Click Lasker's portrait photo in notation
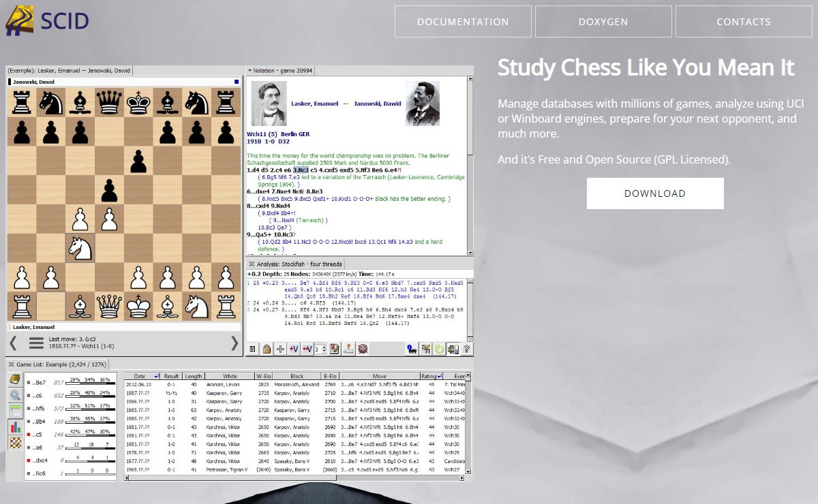Screen dimensions: 818x504 (269, 104)
